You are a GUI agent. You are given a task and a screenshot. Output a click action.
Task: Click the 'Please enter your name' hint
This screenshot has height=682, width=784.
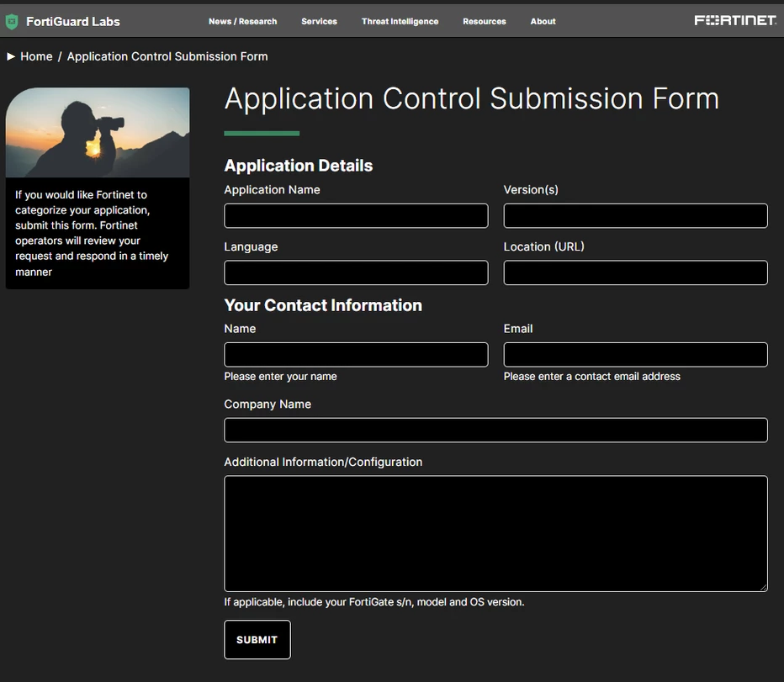(280, 377)
